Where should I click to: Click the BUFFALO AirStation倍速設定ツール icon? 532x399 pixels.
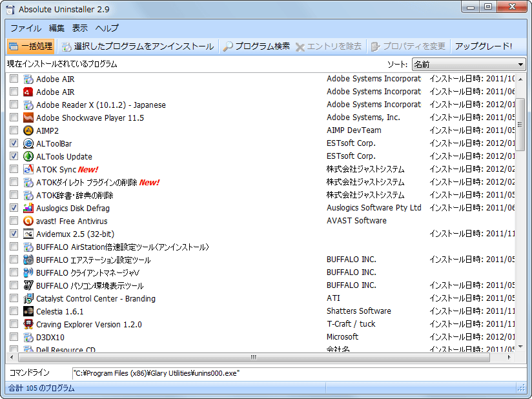click(x=28, y=247)
